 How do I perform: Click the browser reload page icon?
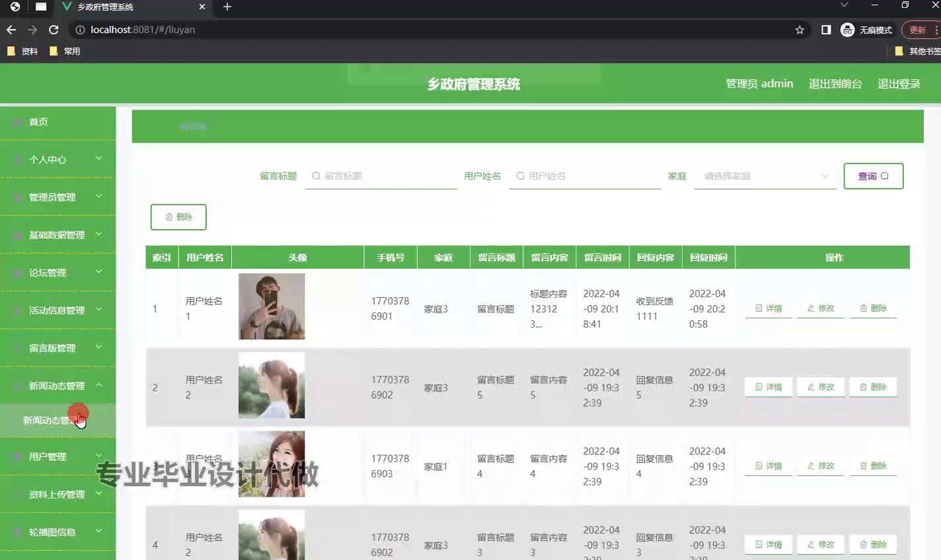pos(54,30)
